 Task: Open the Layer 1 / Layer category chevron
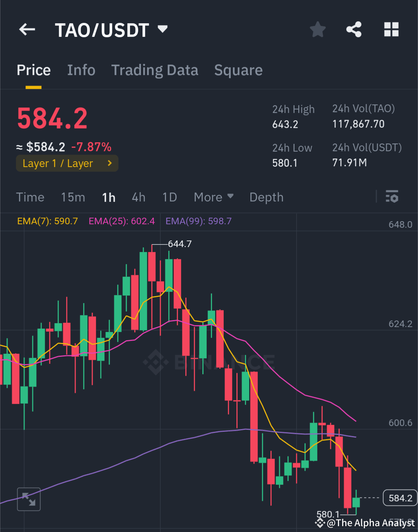(110, 163)
